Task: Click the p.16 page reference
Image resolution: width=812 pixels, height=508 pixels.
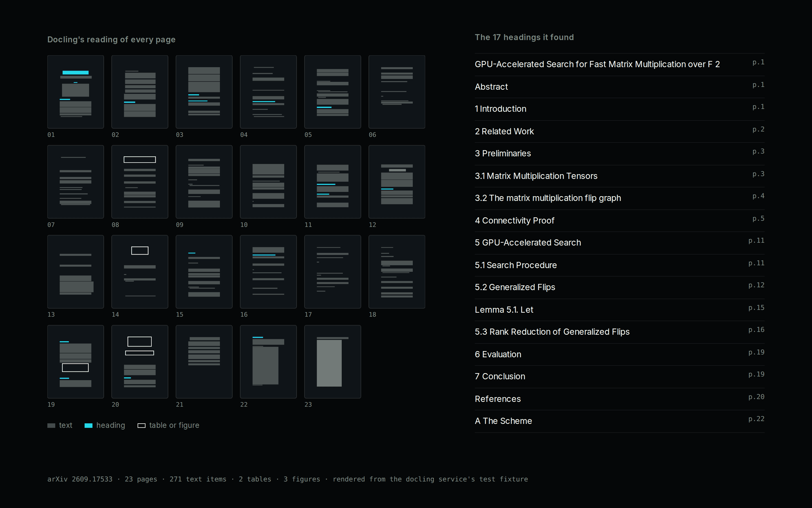Action: point(756,330)
